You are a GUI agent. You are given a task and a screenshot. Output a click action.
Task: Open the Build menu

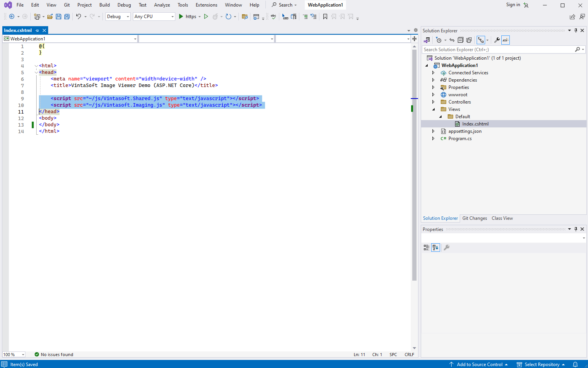click(104, 5)
